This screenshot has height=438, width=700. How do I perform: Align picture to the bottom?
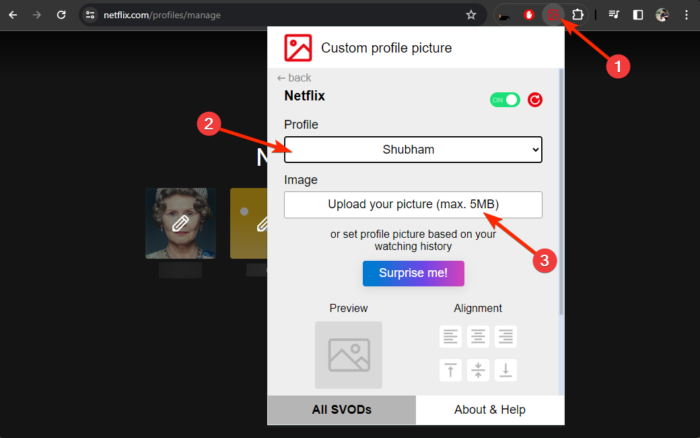(505, 370)
